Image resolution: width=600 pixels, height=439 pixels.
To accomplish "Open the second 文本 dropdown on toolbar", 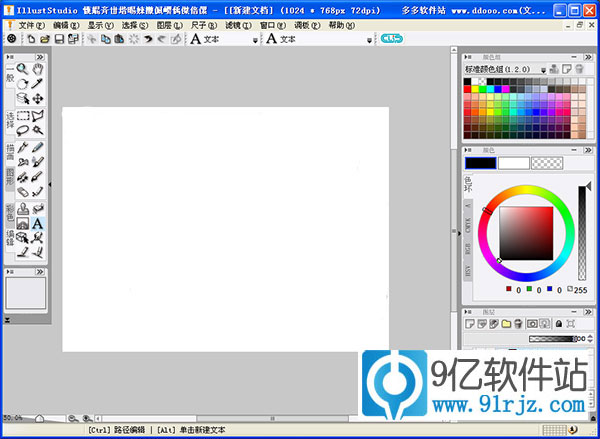I will coord(369,40).
